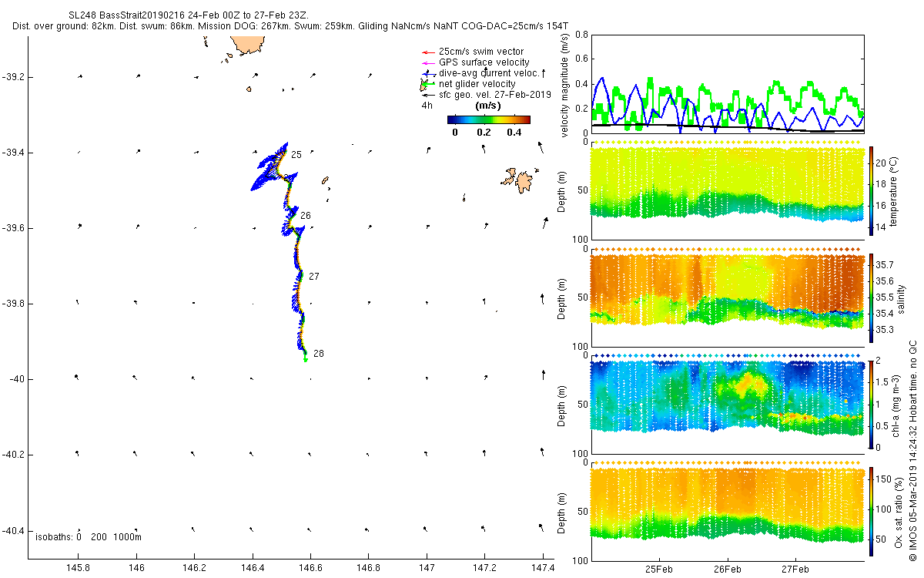Click the 'Dist. over ground: 82km' summary line
Viewport: 924px width, 578px height.
tap(290, 26)
